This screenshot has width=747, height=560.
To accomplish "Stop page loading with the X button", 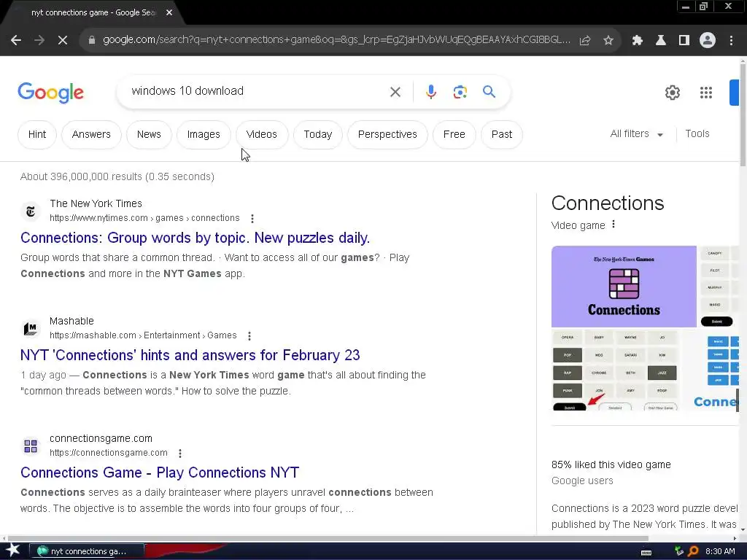I will [63, 41].
